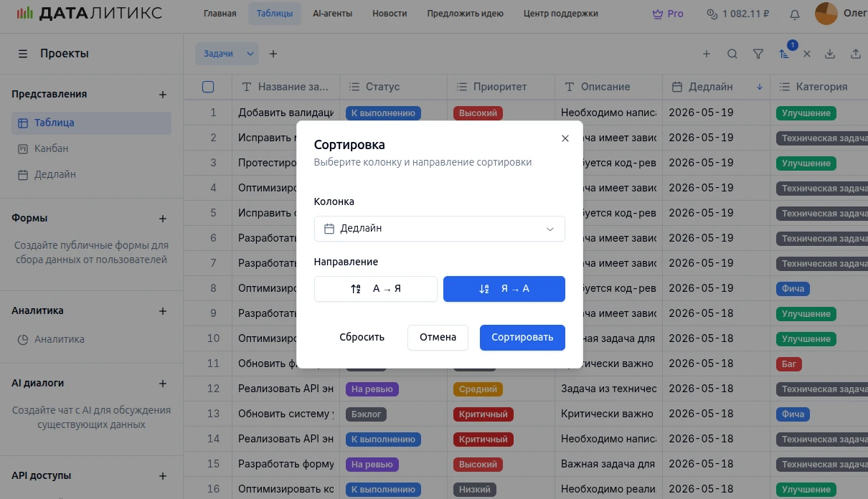The image size is (868, 499).
Task: Close the Сортировка dialog
Action: point(565,138)
